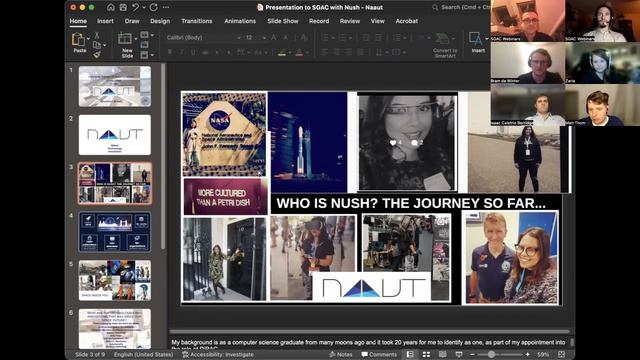Click the New Slide icon
Viewport: 640px width, 360px height.
click(125, 39)
